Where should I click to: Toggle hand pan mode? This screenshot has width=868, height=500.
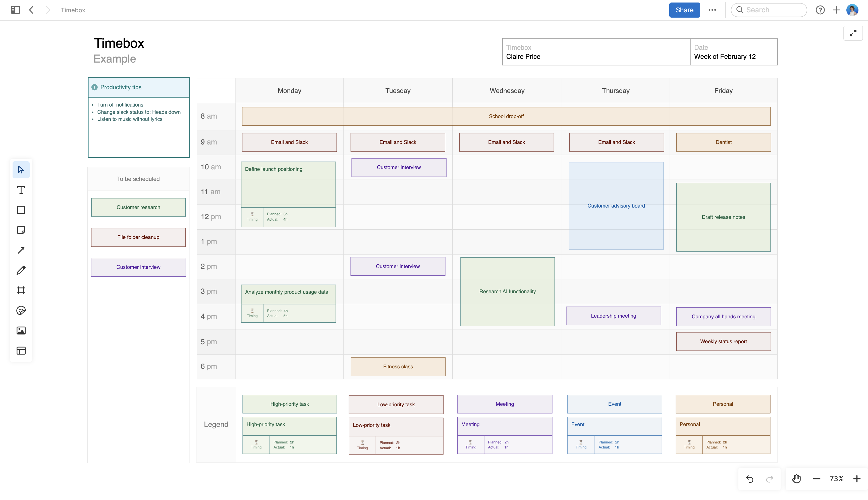[796, 479]
